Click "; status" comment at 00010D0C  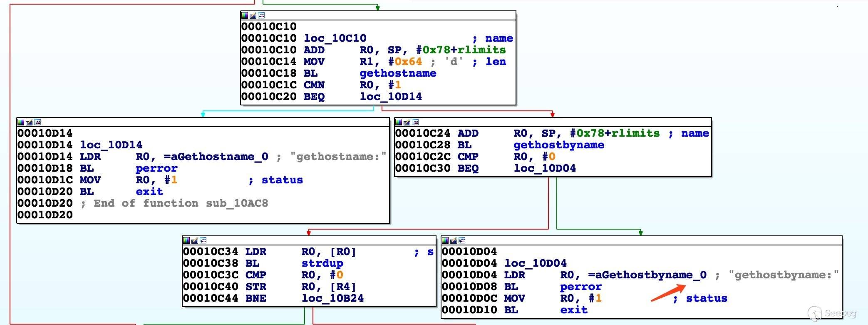click(700, 298)
